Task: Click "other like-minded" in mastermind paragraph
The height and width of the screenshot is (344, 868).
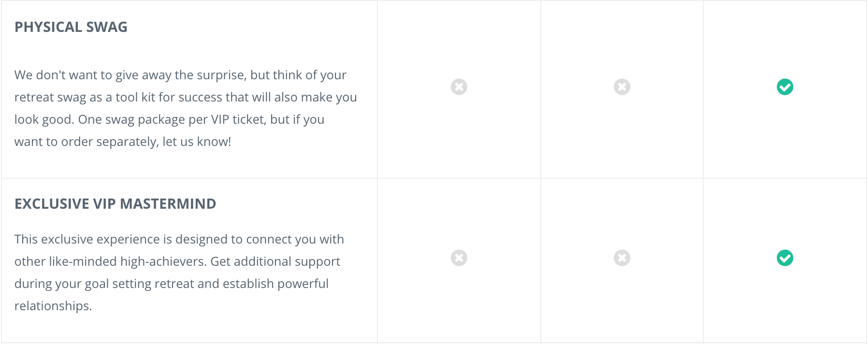Action: click(66, 261)
